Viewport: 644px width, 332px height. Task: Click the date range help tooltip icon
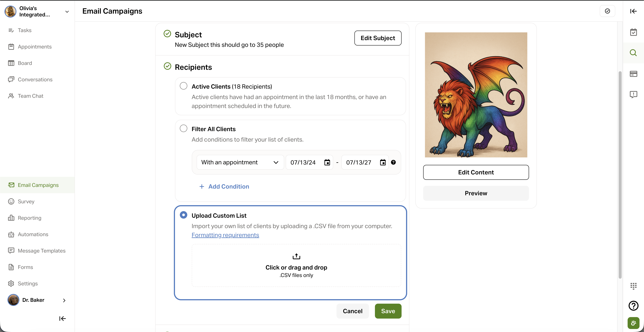393,162
